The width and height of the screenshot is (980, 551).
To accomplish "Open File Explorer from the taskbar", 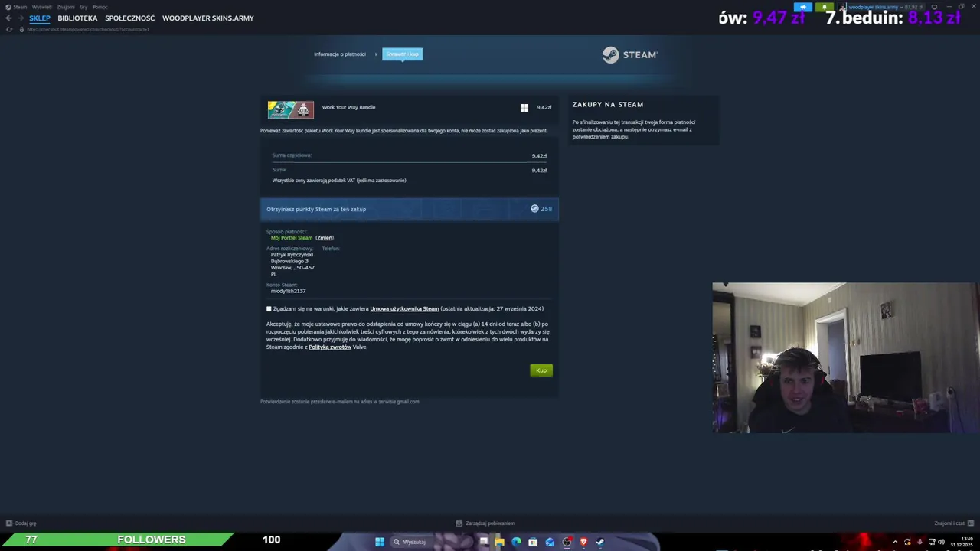I will (499, 542).
